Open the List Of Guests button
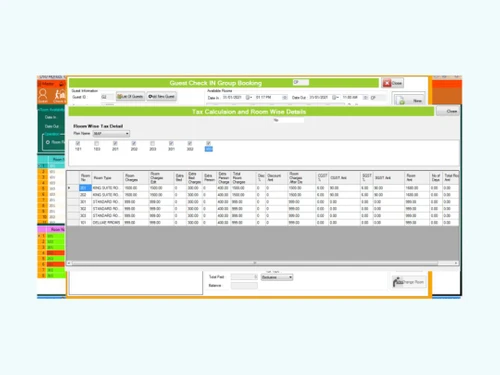The height and width of the screenshot is (375, 500). (x=130, y=97)
